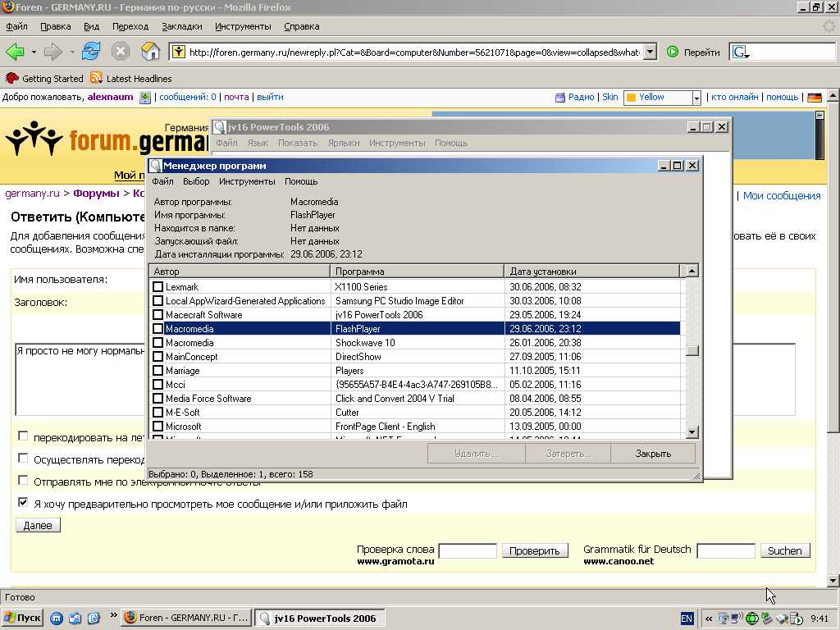Click Firefox Back arrow button
This screenshot has width=840, height=630.
tap(15, 52)
